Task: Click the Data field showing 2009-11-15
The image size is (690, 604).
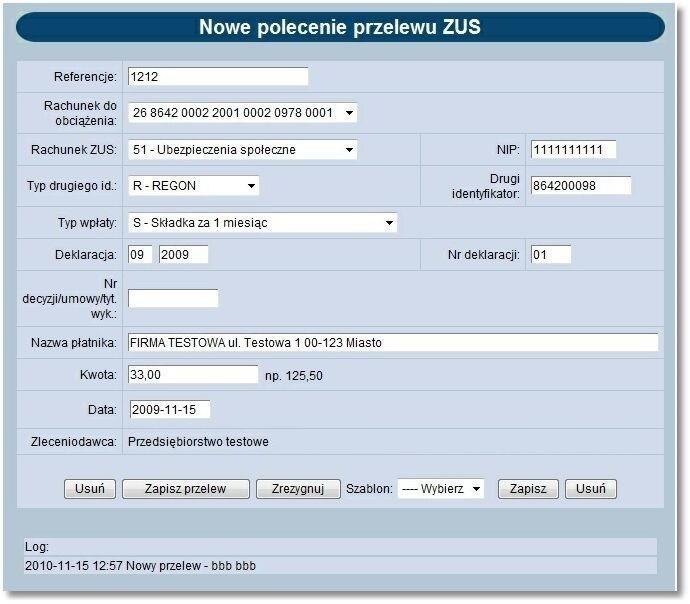Action: [170, 410]
